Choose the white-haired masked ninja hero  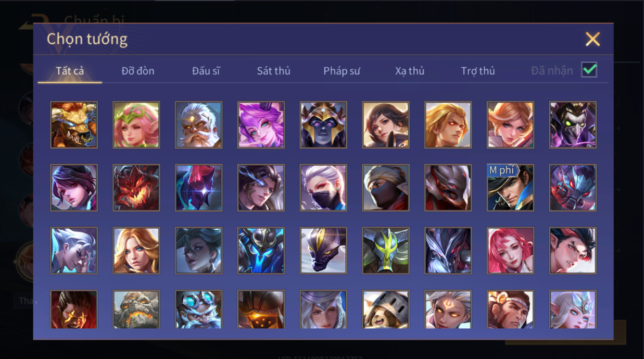point(323,188)
